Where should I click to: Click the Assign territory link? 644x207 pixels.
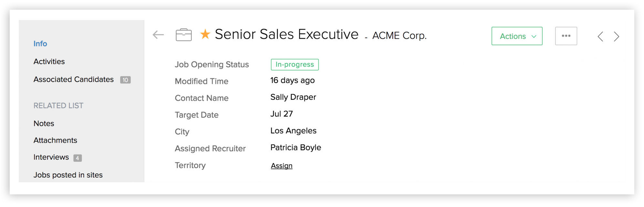[x=282, y=166]
